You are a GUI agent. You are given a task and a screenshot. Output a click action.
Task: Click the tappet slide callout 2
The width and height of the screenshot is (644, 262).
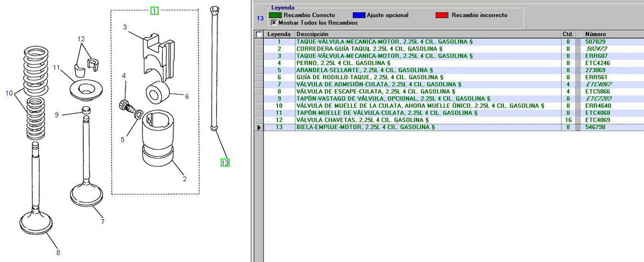click(185, 179)
